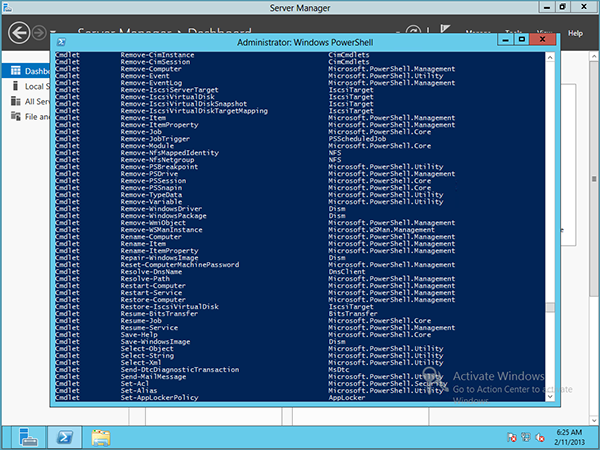The image size is (600, 450).
Task: Click the Microsoft.WSMan.Management module text
Action: pos(382,230)
